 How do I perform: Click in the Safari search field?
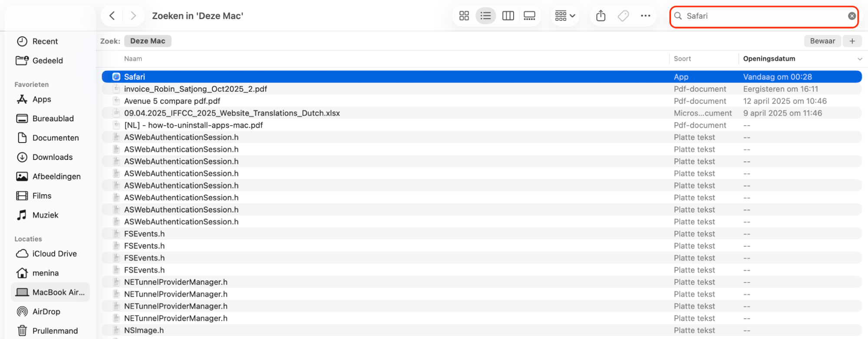[760, 16]
